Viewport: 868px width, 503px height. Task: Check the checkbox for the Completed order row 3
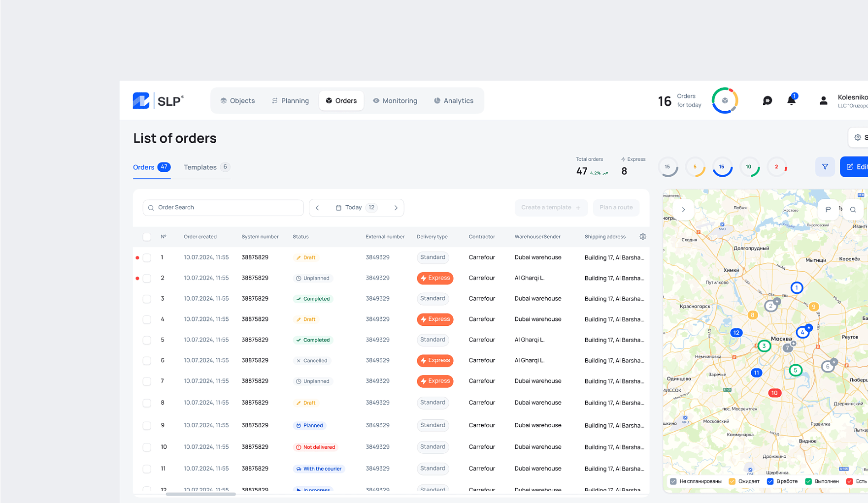point(147,299)
